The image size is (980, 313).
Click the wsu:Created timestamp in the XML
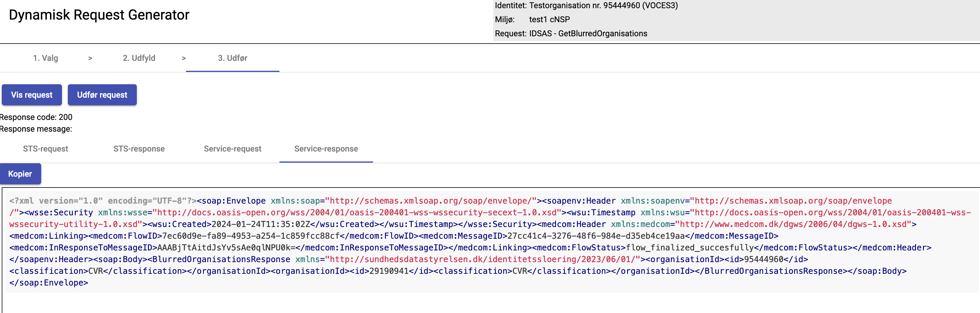(x=260, y=224)
